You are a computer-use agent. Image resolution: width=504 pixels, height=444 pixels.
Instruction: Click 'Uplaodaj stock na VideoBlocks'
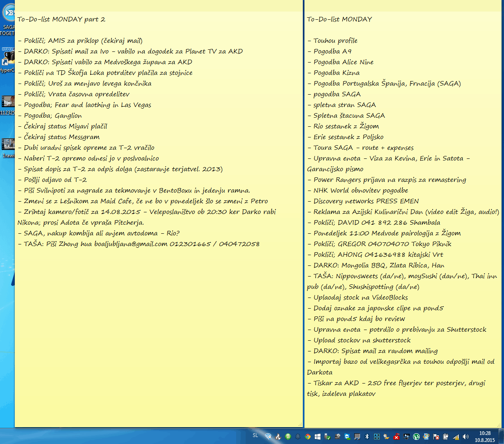(x=358, y=298)
